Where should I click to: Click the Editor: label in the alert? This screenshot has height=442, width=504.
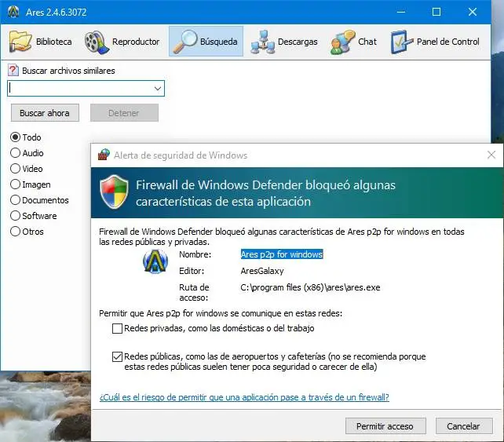point(192,271)
